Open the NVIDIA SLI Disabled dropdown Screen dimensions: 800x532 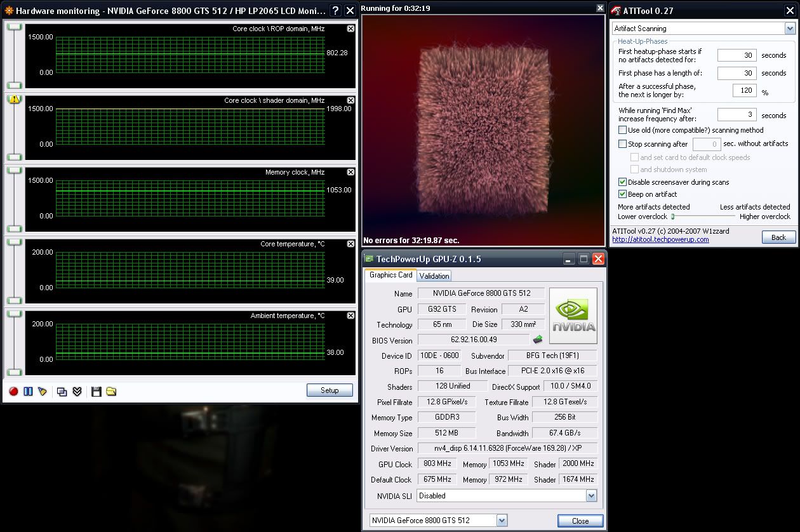tap(591, 496)
